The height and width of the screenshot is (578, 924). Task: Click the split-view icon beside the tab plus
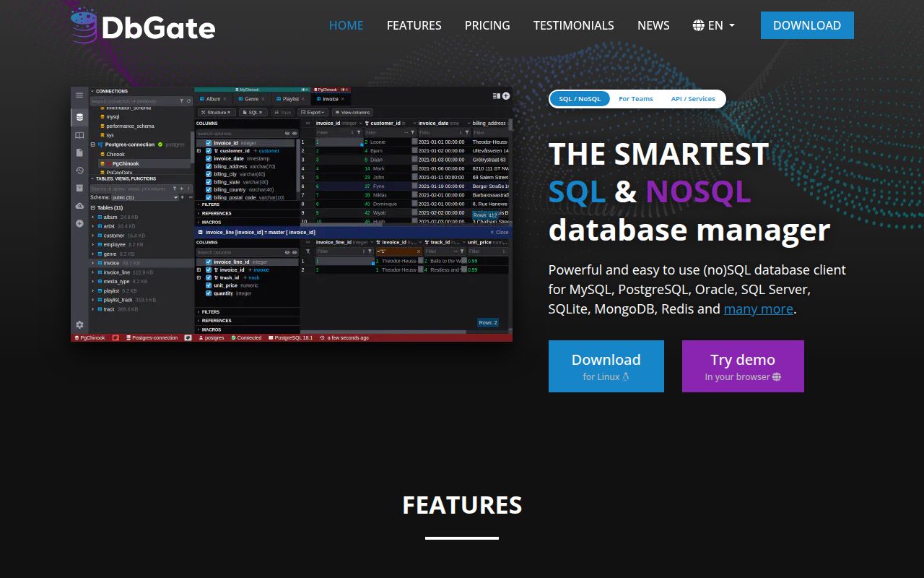(497, 95)
